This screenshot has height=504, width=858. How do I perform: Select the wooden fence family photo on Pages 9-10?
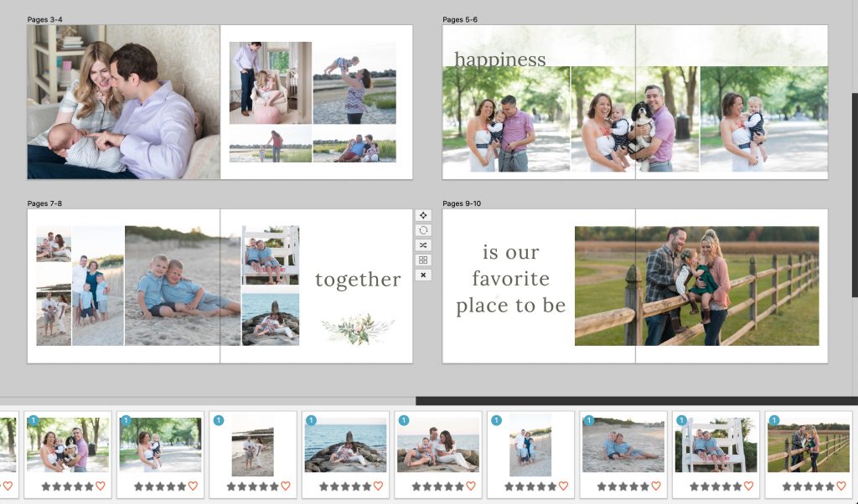696,285
